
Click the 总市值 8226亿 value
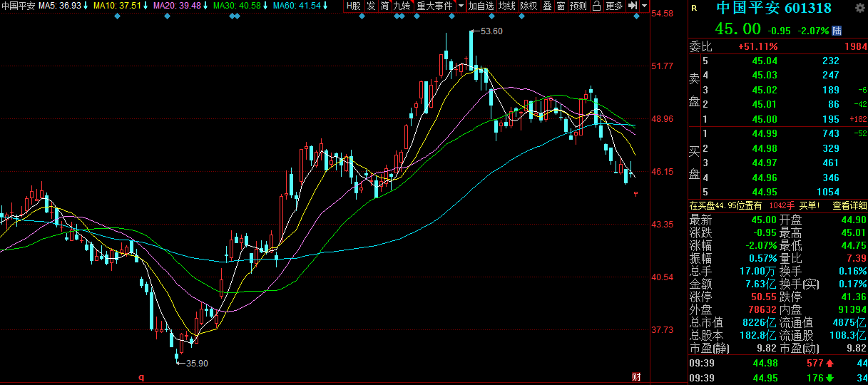[x=760, y=323]
